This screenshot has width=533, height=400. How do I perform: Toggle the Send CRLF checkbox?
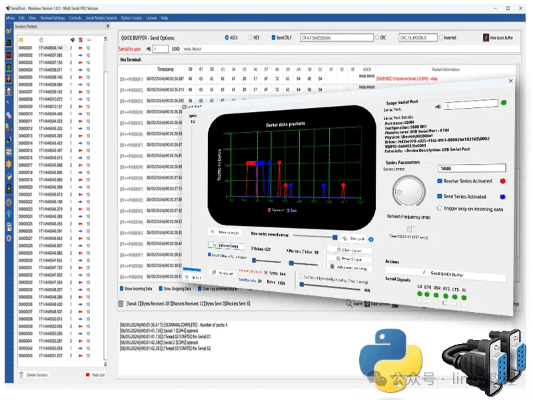273,37
